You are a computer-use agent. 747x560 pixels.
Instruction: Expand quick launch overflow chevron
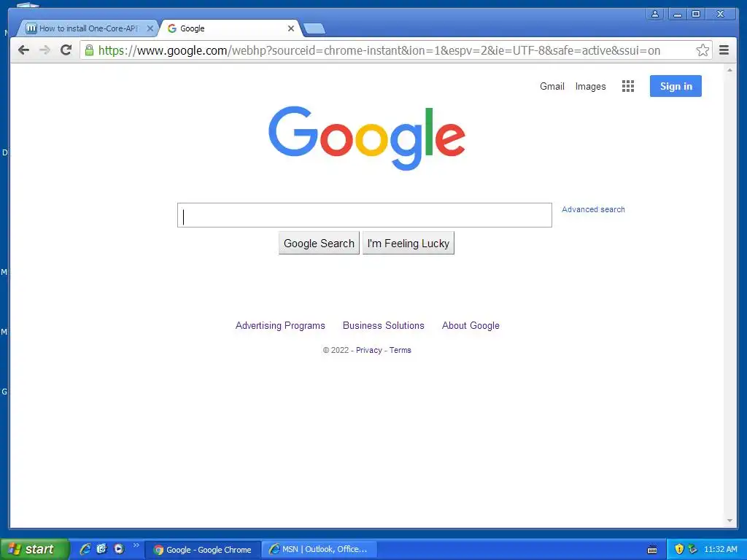136,545
